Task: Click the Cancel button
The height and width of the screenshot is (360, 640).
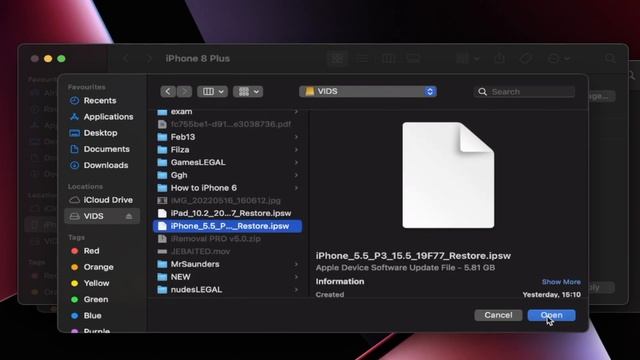Action: click(498, 315)
